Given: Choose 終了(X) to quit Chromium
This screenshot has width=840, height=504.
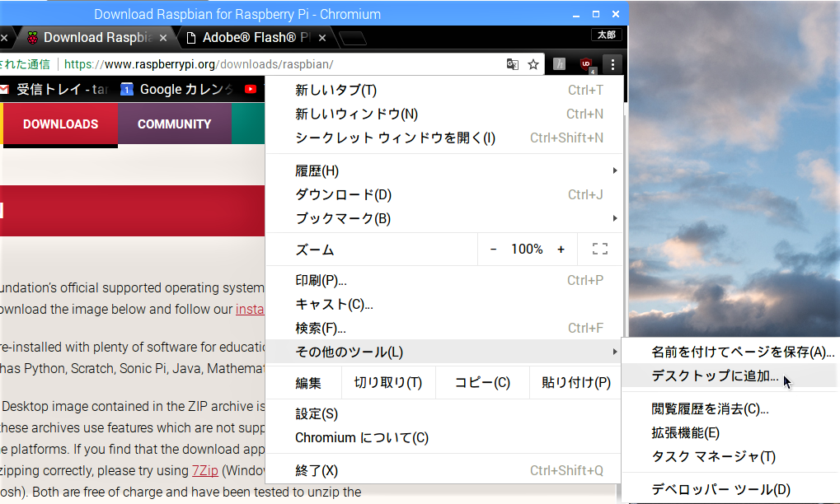Looking at the screenshot, I should click(444, 471).
